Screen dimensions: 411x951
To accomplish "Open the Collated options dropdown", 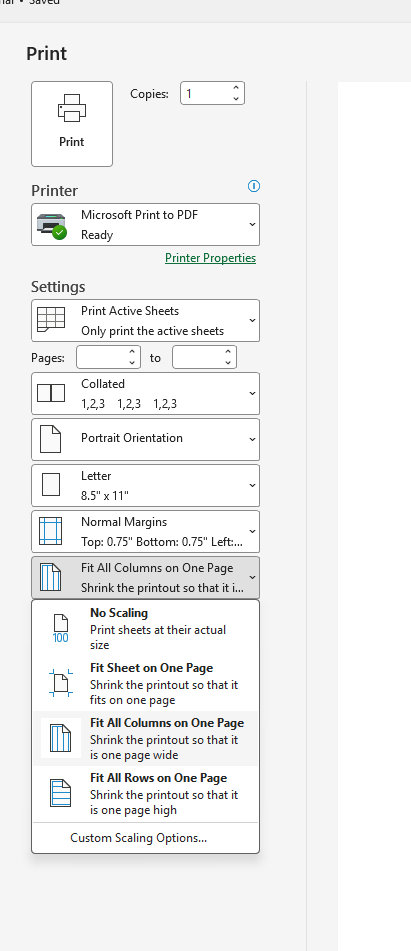I will click(145, 393).
